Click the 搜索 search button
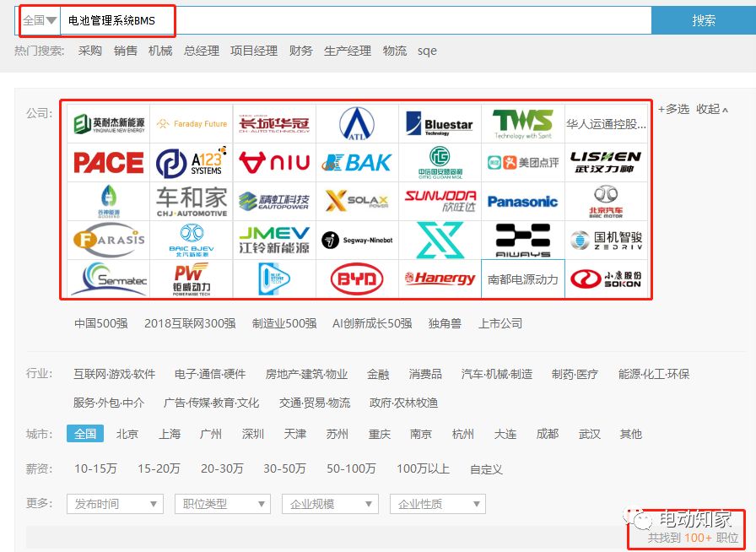 (x=704, y=20)
